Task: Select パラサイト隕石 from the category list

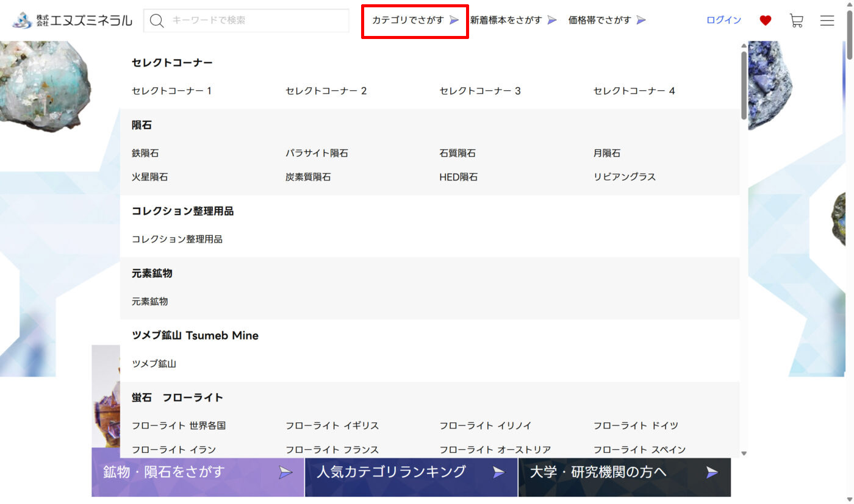Action: coord(317,153)
